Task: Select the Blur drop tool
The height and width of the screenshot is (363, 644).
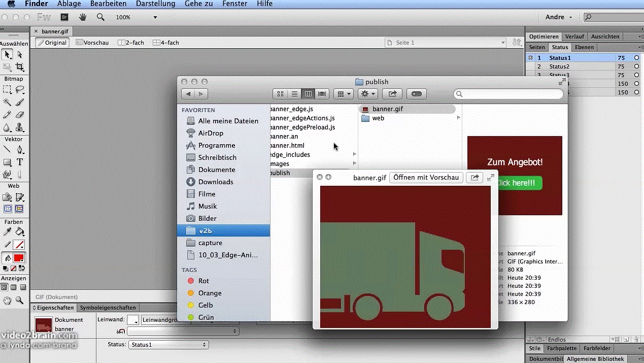Action: 7,127
